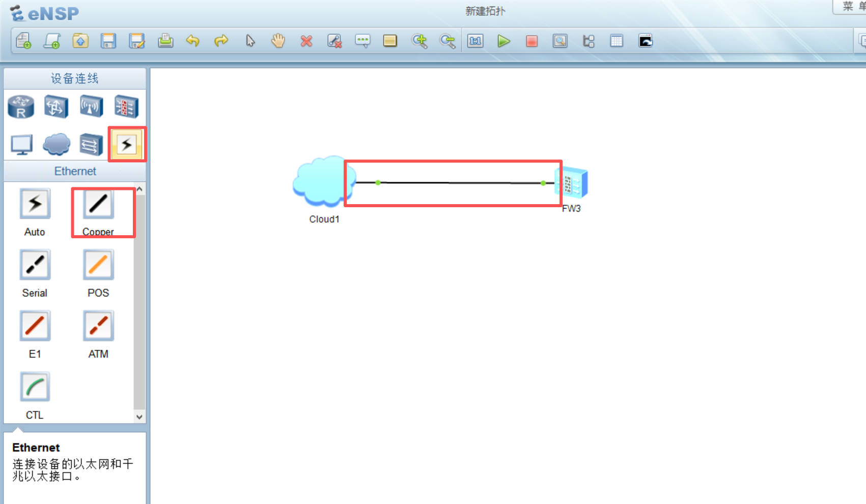
Task: Select the Copper cable type
Action: coord(98,205)
